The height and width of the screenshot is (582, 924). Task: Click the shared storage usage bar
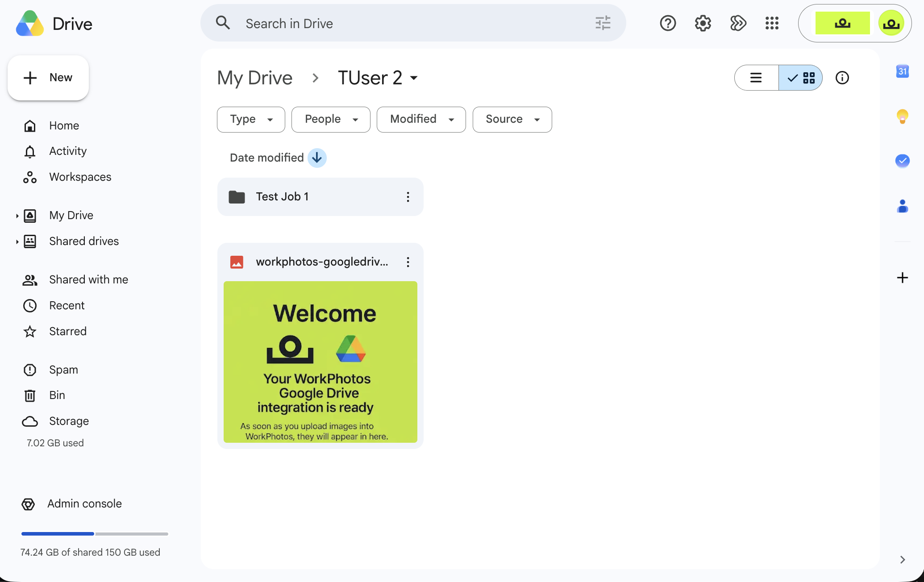pos(95,534)
